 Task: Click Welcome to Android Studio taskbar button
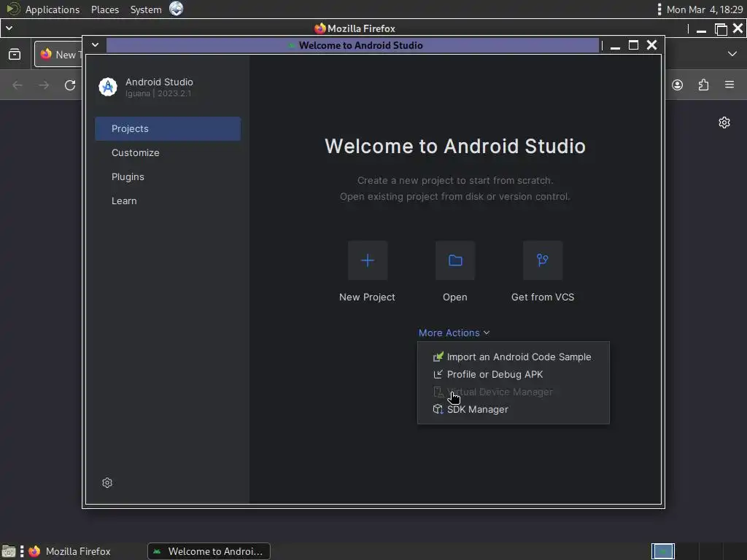coord(209,551)
